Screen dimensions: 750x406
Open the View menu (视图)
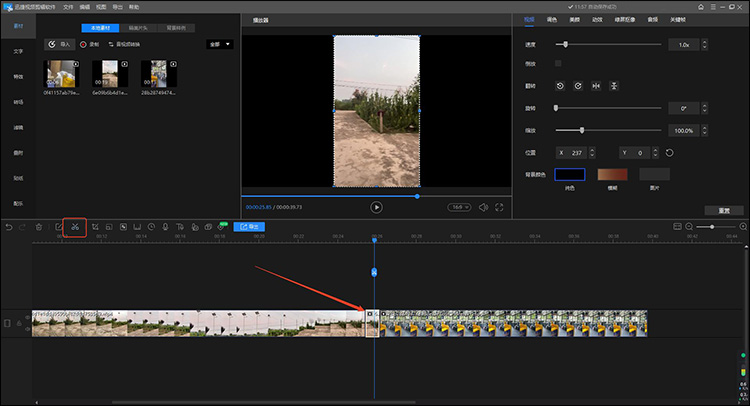point(101,7)
